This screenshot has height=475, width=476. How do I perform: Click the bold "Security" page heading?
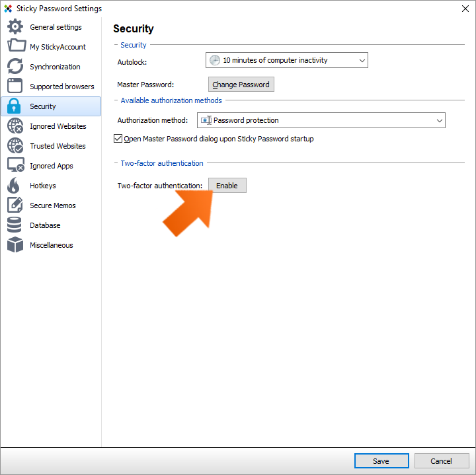tap(134, 28)
